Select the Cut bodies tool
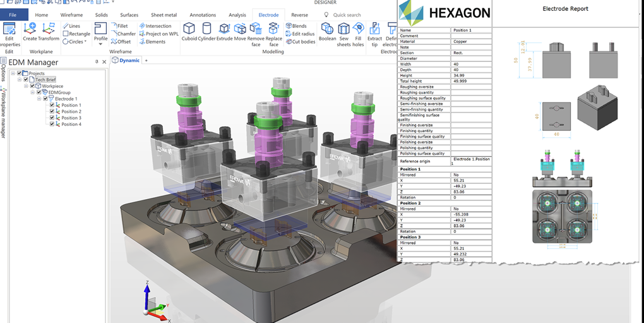644x323 pixels. [x=301, y=42]
